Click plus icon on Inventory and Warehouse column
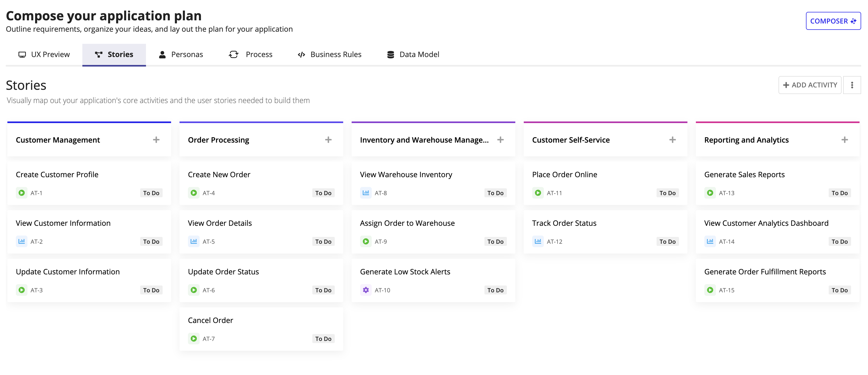This screenshot has width=868, height=375. click(501, 139)
